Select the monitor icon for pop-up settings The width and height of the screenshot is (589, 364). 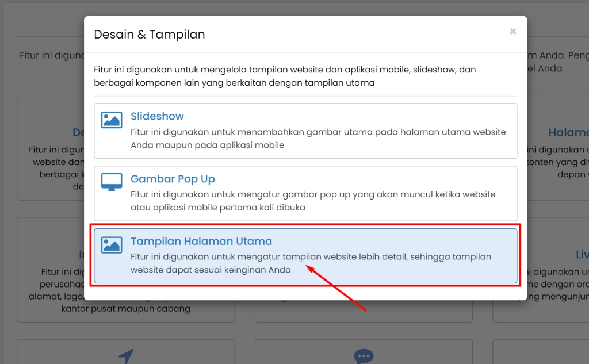pos(112,181)
